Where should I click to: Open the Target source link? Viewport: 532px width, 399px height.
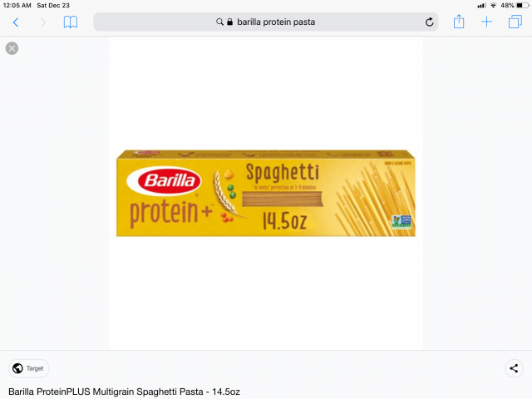[x=29, y=368]
